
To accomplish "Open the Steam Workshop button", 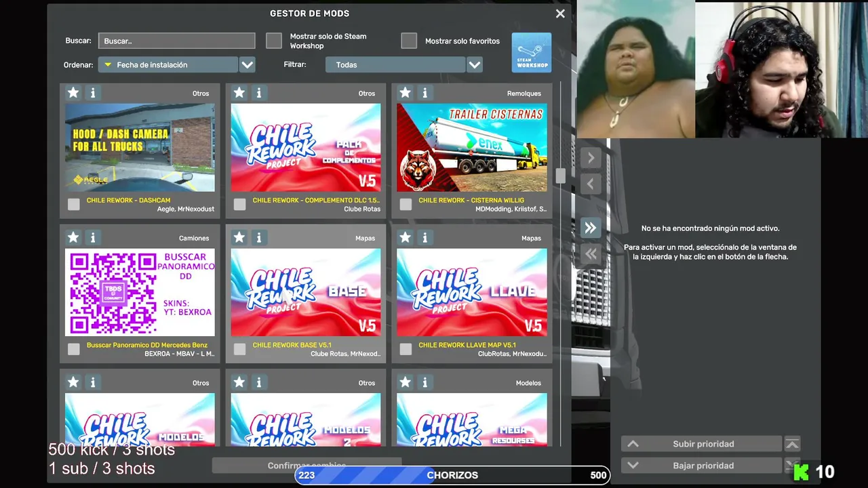I will click(x=532, y=52).
